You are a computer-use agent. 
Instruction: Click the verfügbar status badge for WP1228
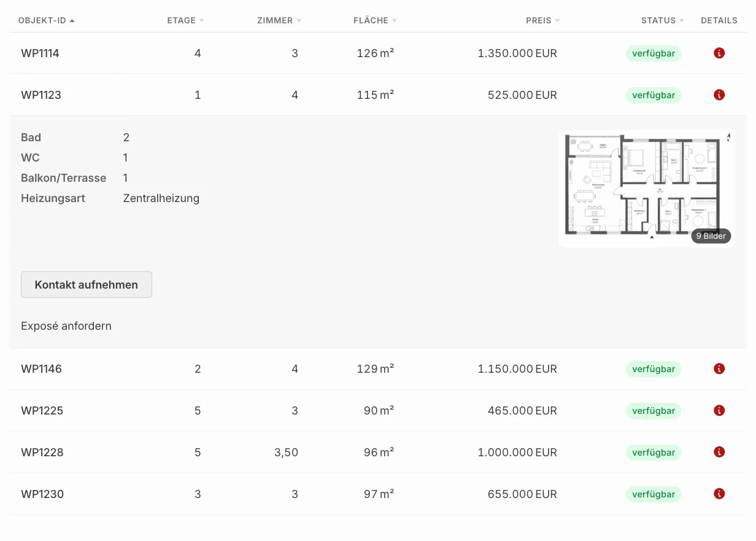point(654,453)
